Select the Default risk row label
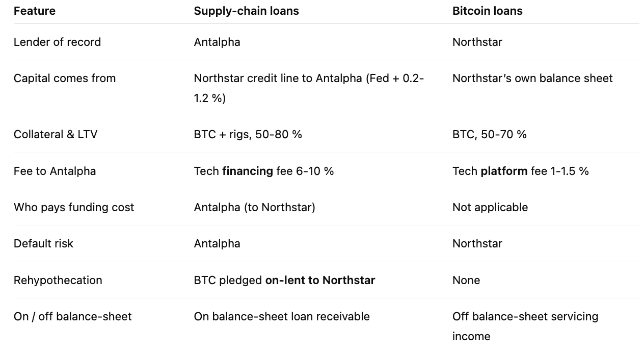The image size is (644, 353). 43,243
